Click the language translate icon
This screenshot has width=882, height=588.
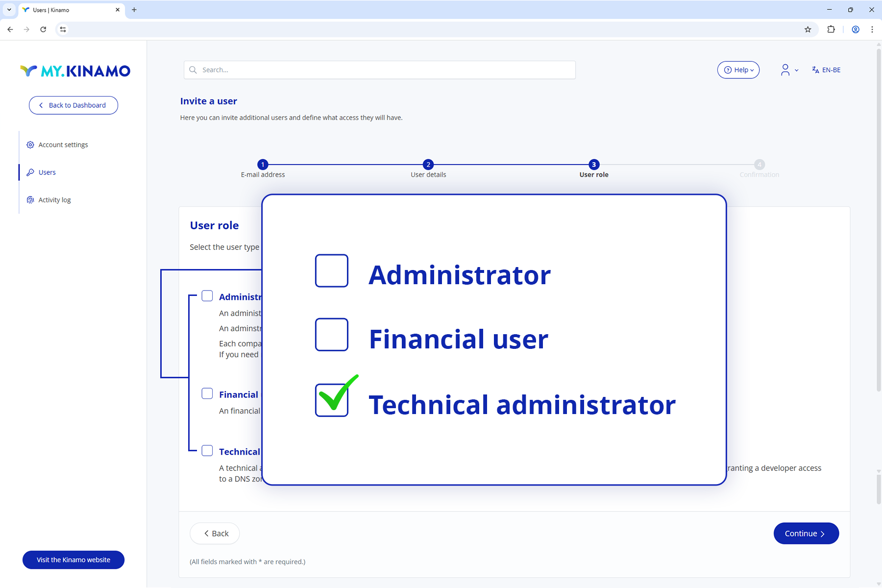click(x=815, y=70)
